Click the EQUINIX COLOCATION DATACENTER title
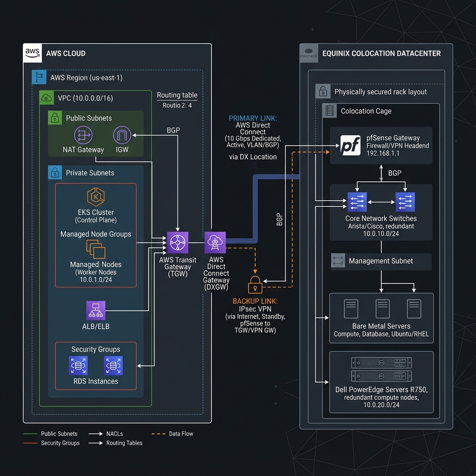Image resolution: width=476 pixels, height=476 pixels. pos(382,53)
